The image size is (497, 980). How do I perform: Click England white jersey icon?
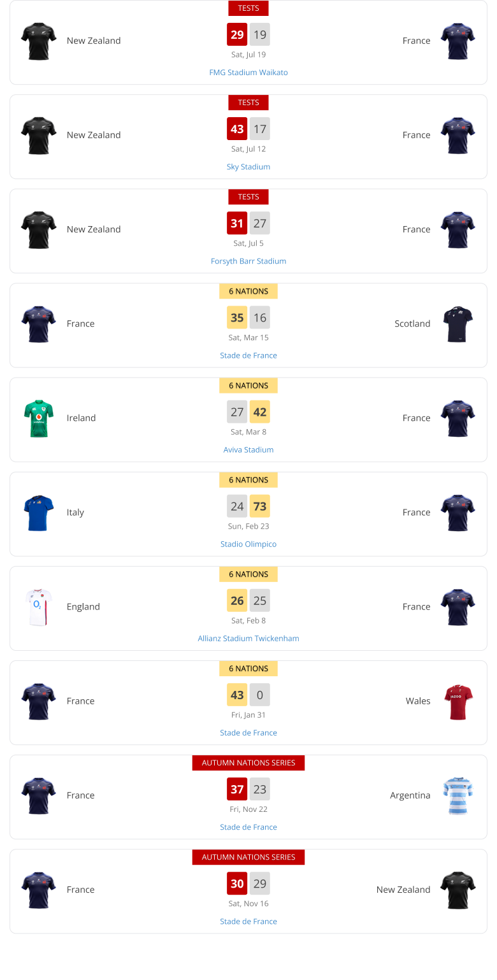point(38,607)
